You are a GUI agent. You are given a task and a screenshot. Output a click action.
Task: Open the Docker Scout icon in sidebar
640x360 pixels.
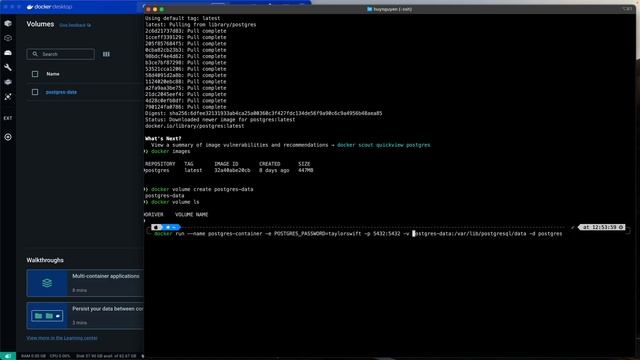coord(8,97)
